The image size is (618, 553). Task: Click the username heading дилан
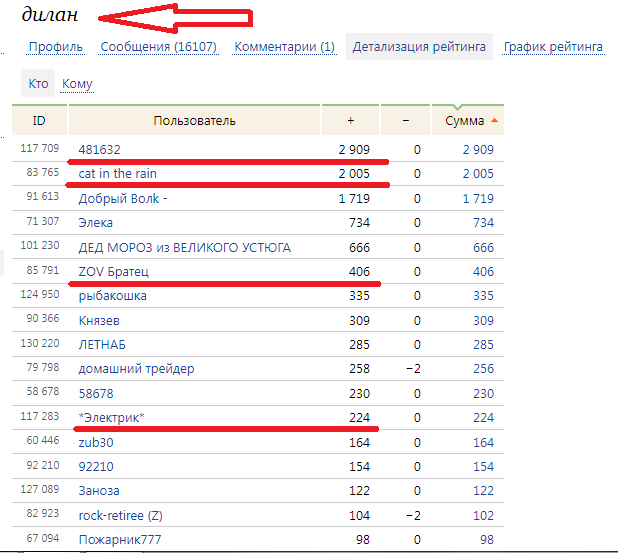(x=50, y=15)
